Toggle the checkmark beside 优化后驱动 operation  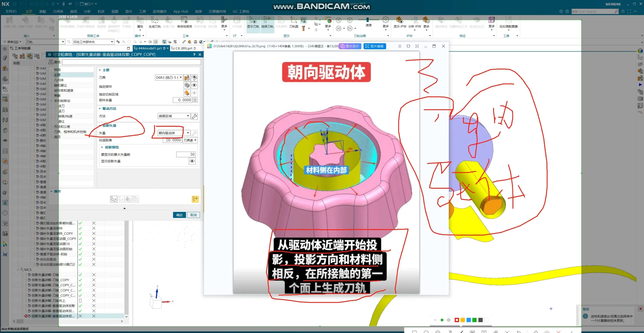[x=80, y=259]
